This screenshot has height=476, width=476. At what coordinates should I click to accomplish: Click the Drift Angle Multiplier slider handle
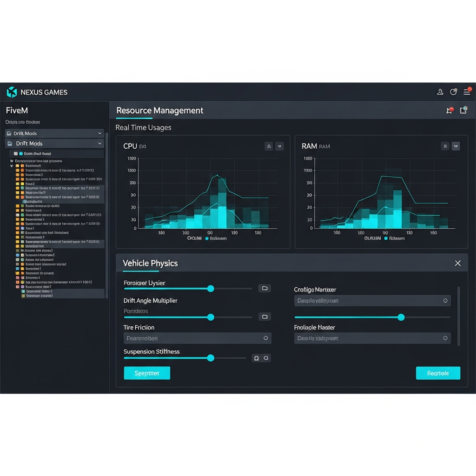[x=211, y=317]
